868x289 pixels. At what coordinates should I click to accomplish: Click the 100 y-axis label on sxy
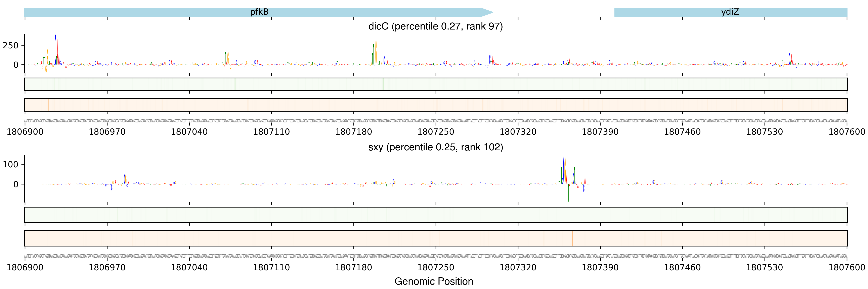pyautogui.click(x=10, y=164)
